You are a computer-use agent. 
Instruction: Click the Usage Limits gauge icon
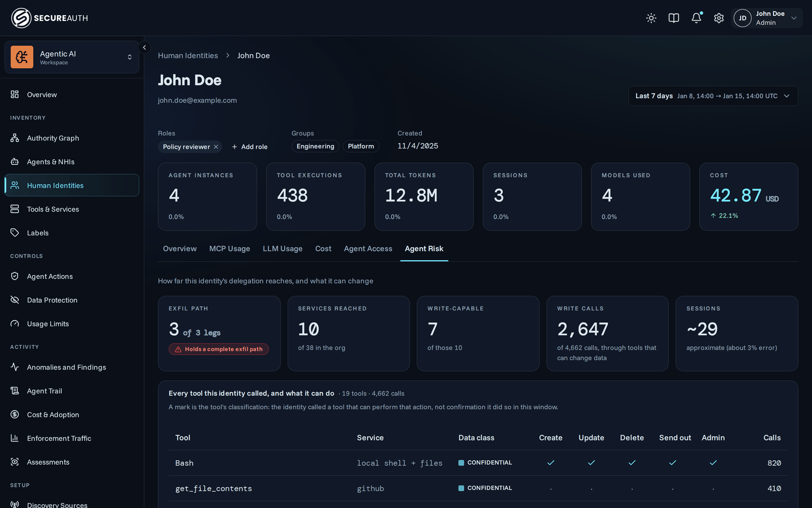[15, 323]
